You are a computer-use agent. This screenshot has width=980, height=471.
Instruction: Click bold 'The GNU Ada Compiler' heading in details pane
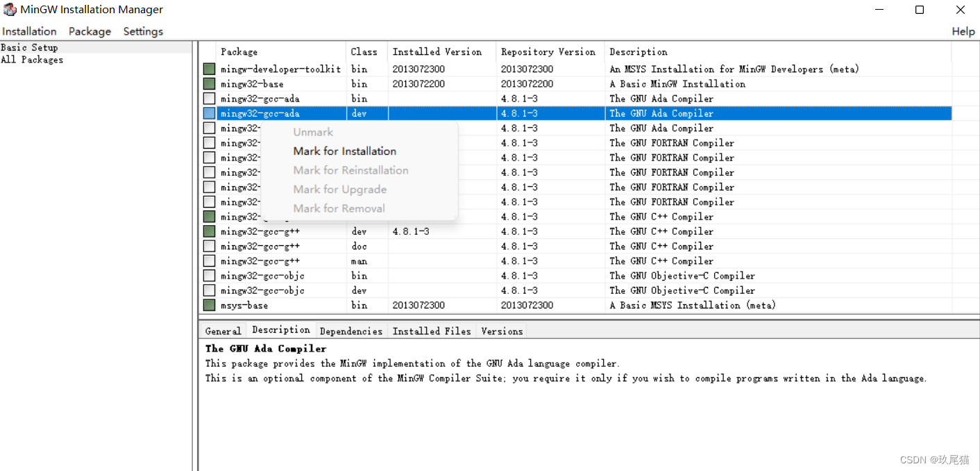tap(266, 349)
